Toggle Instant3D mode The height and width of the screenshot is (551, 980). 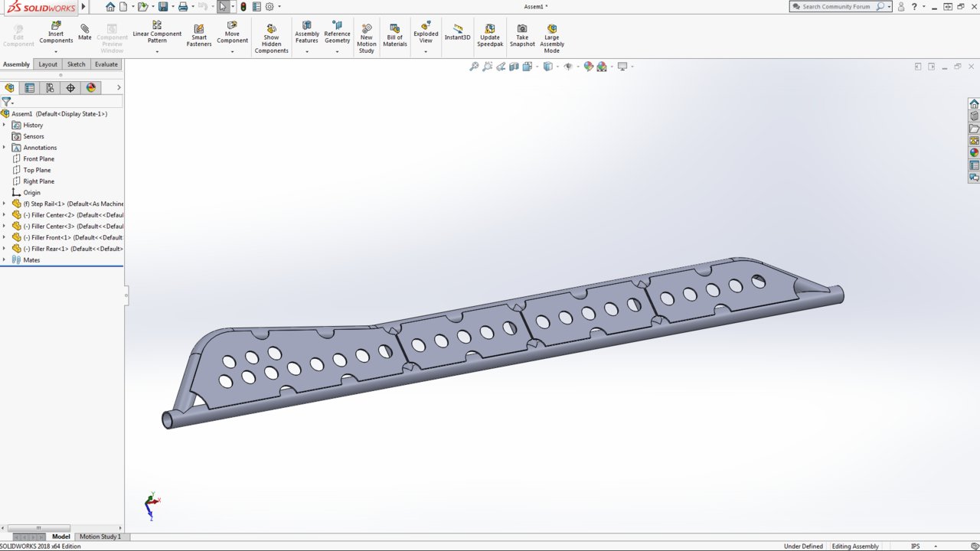pyautogui.click(x=457, y=33)
